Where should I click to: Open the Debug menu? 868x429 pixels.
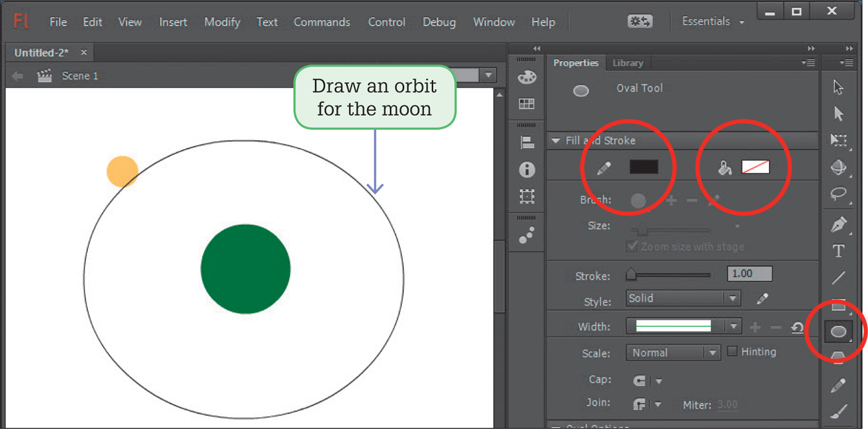click(439, 22)
